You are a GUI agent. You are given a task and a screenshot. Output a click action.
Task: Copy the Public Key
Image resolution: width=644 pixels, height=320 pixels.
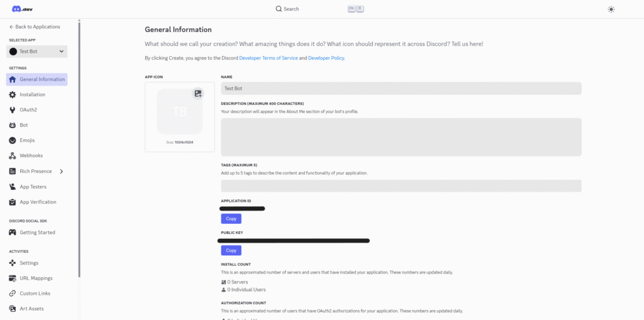(231, 250)
